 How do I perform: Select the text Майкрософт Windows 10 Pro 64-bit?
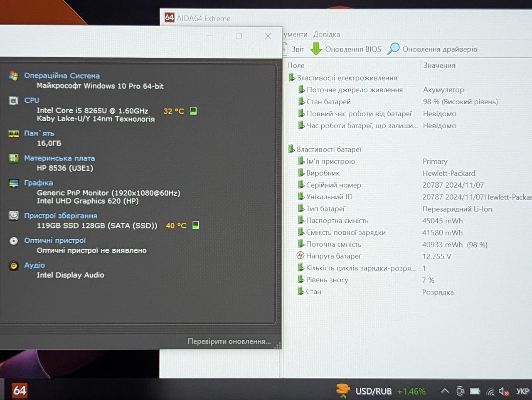pos(100,86)
